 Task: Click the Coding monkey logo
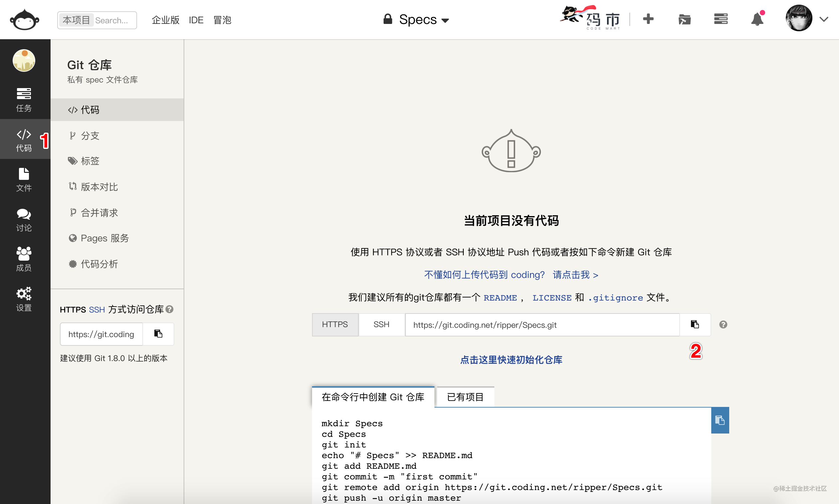click(25, 20)
